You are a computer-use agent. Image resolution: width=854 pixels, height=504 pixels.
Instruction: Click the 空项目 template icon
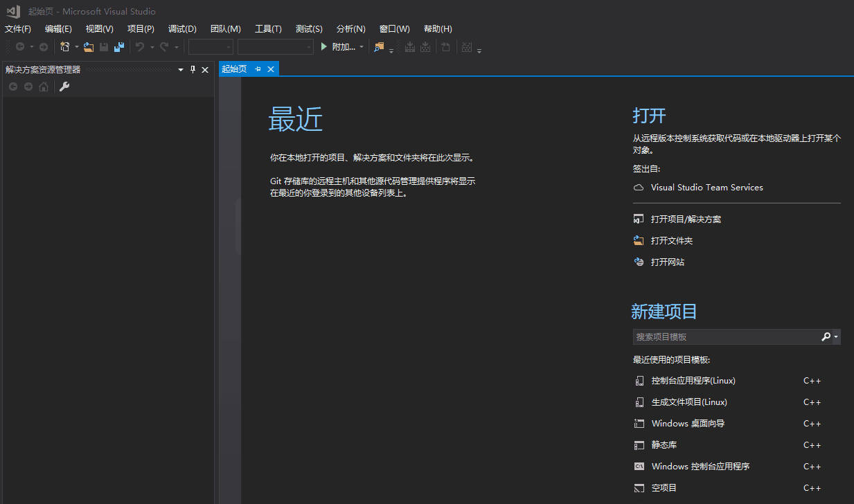pos(639,488)
